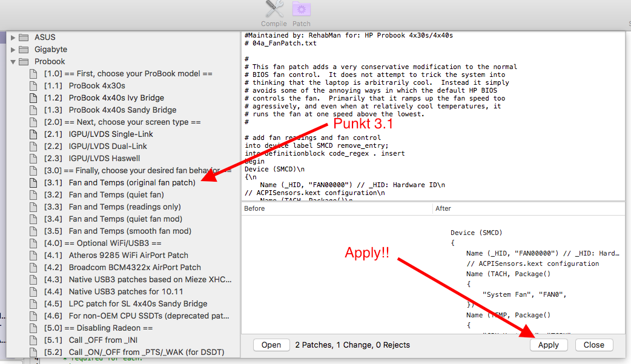631x364 pixels.
Task: Click the [1.0] choose your ProBook model header
Action: coord(128,74)
